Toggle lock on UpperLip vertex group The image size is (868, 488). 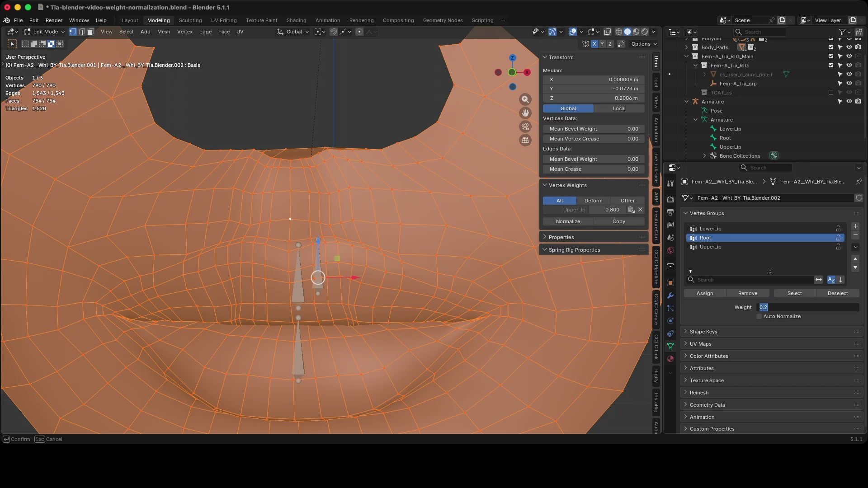tap(838, 247)
